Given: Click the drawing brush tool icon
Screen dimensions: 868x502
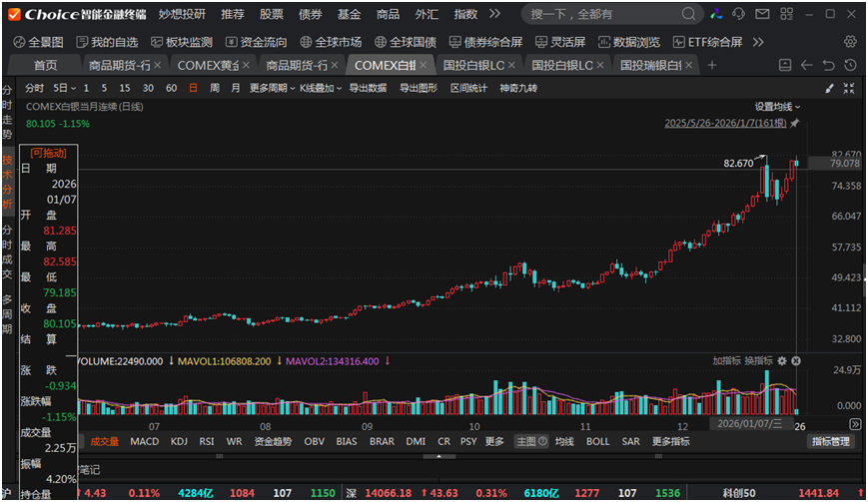Looking at the screenshot, I should coord(828,88).
